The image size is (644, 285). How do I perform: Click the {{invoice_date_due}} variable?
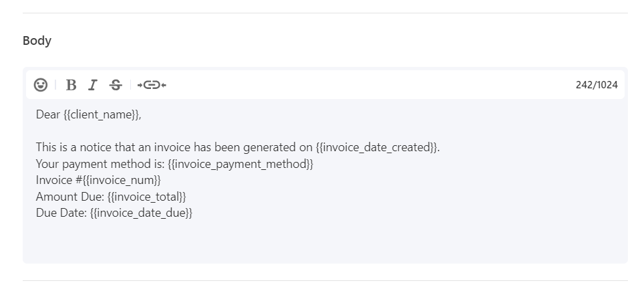141,213
